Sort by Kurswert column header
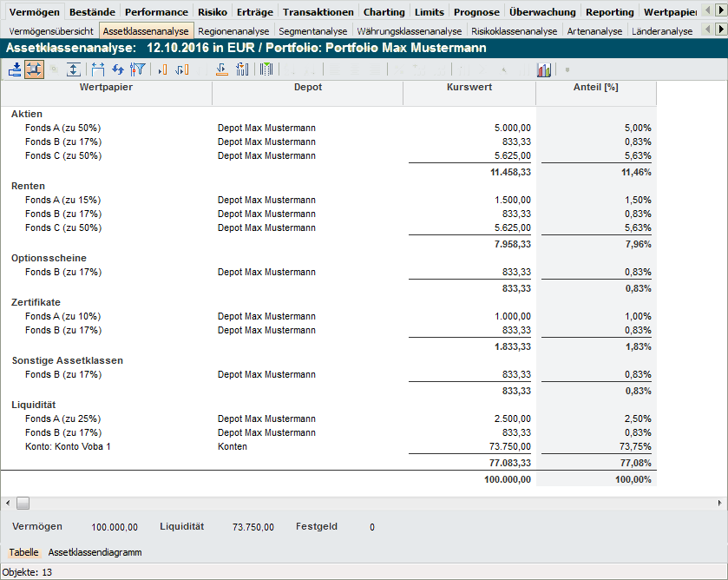728x580 pixels. (469, 88)
